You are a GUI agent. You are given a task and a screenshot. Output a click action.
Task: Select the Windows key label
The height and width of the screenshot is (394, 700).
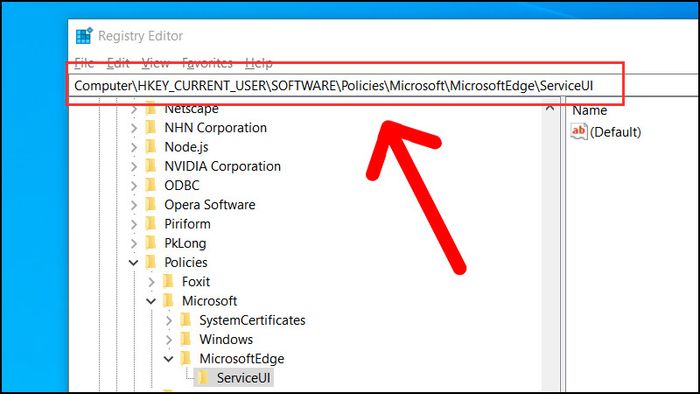tap(226, 339)
